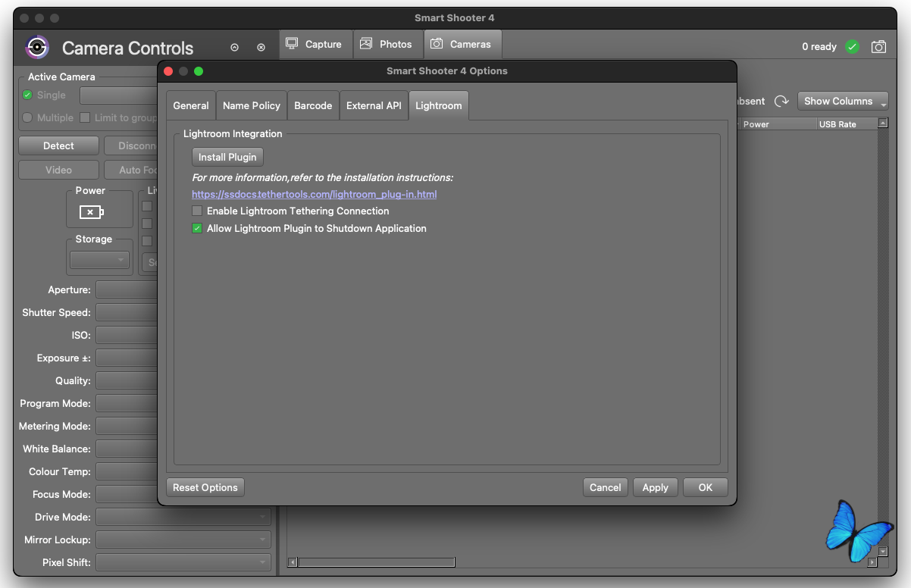
Task: Click the battery power status icon
Action: 91,212
